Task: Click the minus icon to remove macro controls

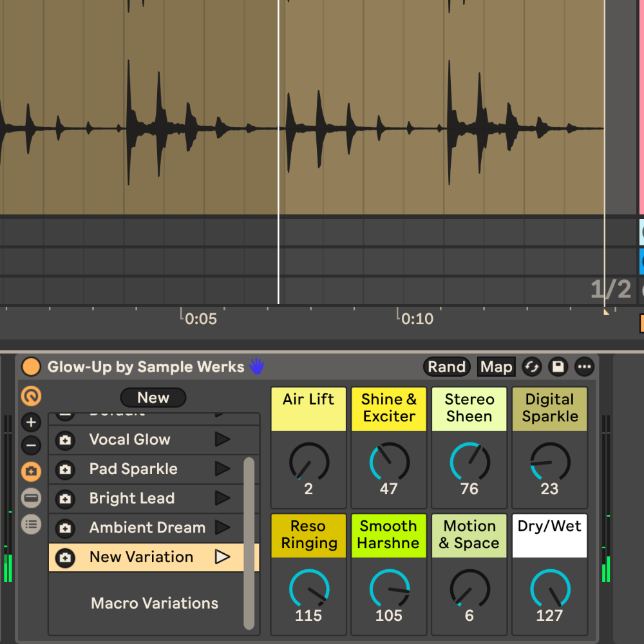Action: click(x=31, y=446)
